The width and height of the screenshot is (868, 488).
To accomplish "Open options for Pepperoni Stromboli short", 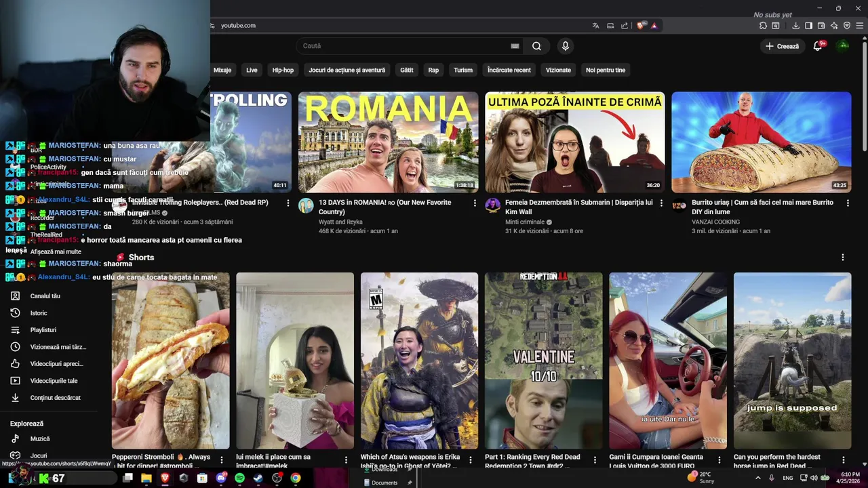I will [x=222, y=460].
